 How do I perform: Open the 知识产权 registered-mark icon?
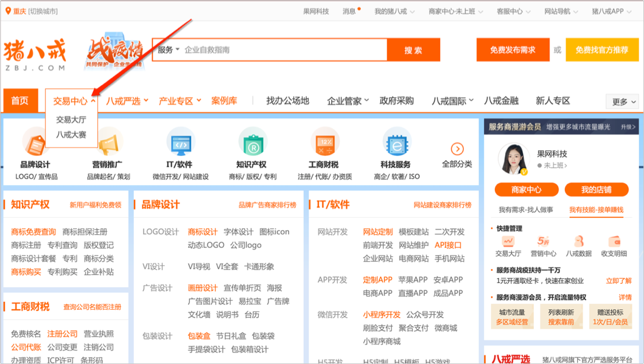click(x=253, y=142)
